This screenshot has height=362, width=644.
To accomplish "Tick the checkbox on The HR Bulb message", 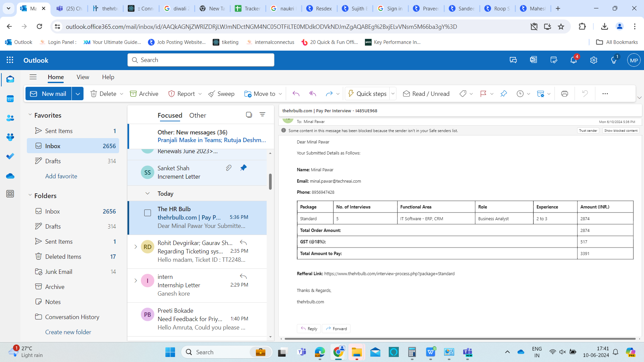I will click(148, 213).
